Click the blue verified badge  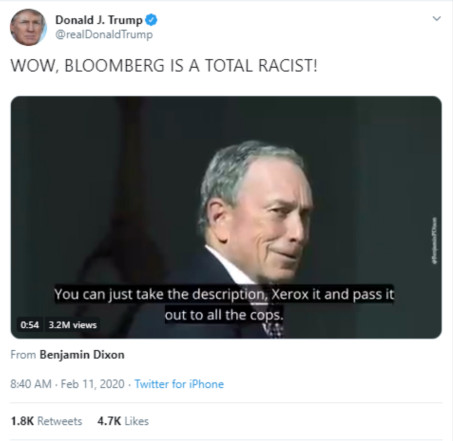[x=151, y=20]
